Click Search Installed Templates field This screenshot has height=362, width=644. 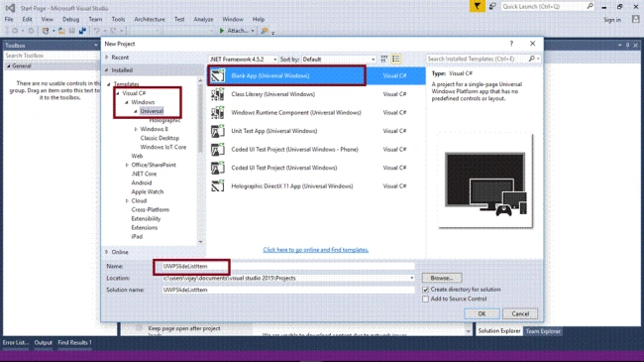click(x=477, y=59)
